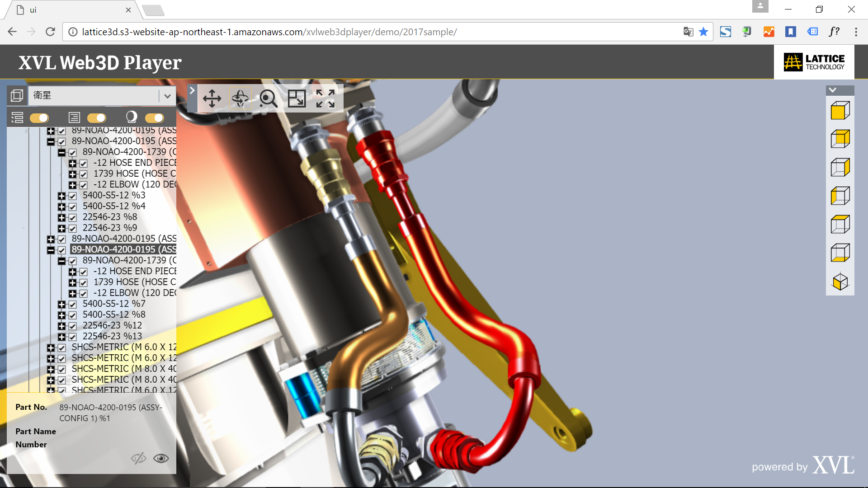
Task: Click the blue bookmark star
Action: 703,32
